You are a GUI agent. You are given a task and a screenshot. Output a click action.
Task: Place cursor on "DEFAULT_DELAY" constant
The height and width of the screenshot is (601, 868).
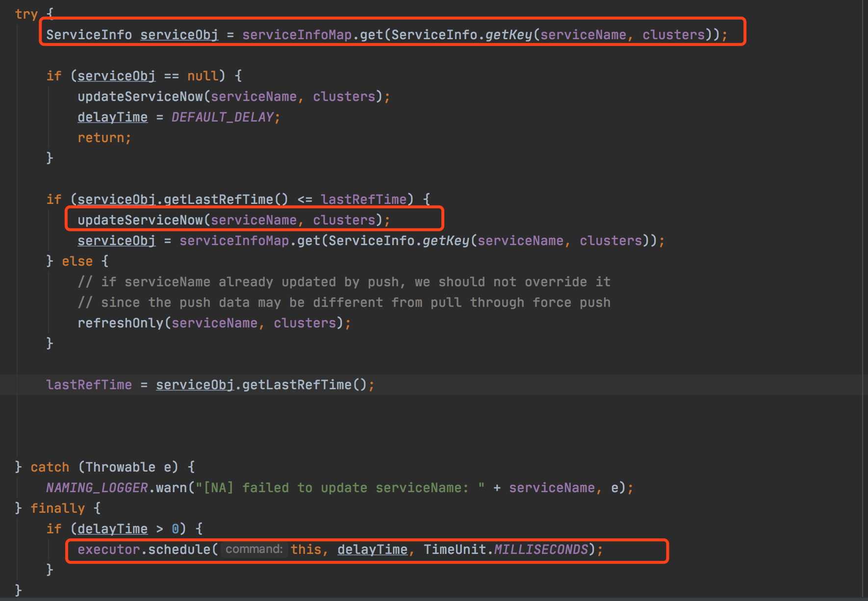[222, 117]
